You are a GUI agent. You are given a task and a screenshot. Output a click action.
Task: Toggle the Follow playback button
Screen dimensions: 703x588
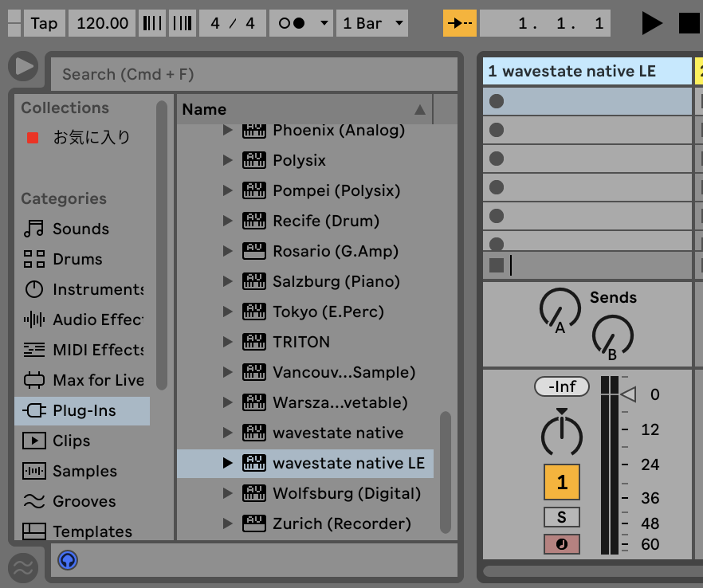click(x=460, y=23)
